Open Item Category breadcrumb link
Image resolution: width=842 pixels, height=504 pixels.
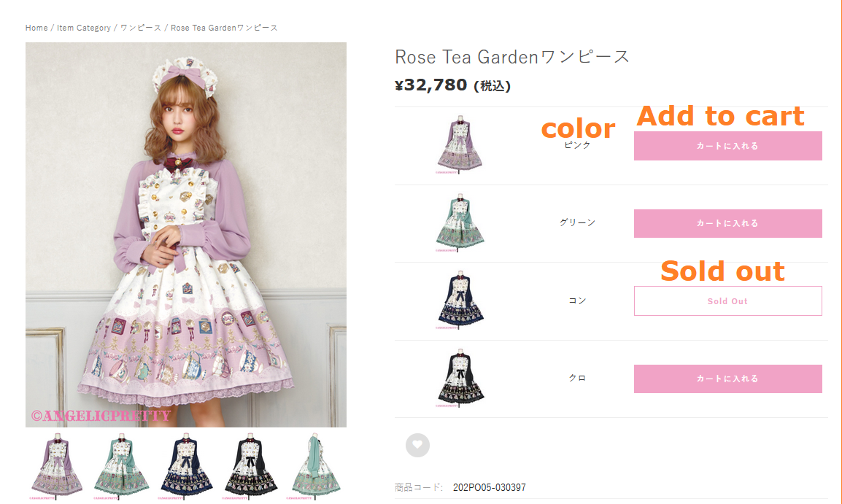84,28
